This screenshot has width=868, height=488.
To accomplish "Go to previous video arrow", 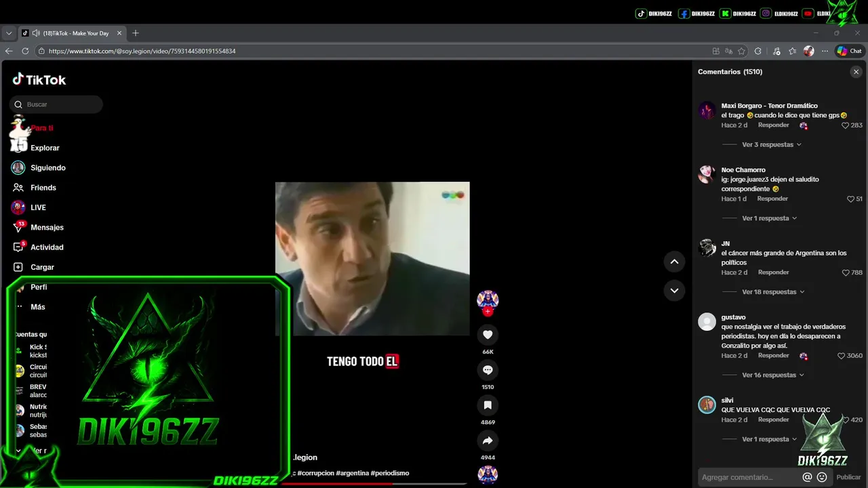I will pyautogui.click(x=674, y=262).
